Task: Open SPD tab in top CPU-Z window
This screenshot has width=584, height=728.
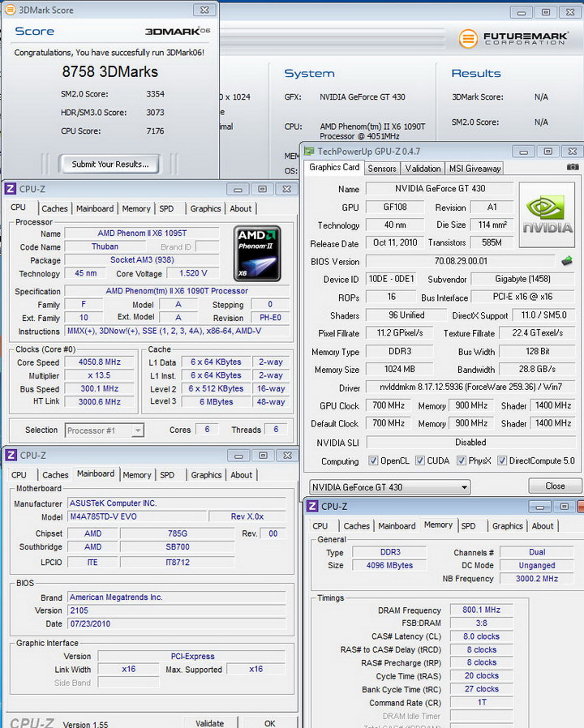Action: coord(166,208)
